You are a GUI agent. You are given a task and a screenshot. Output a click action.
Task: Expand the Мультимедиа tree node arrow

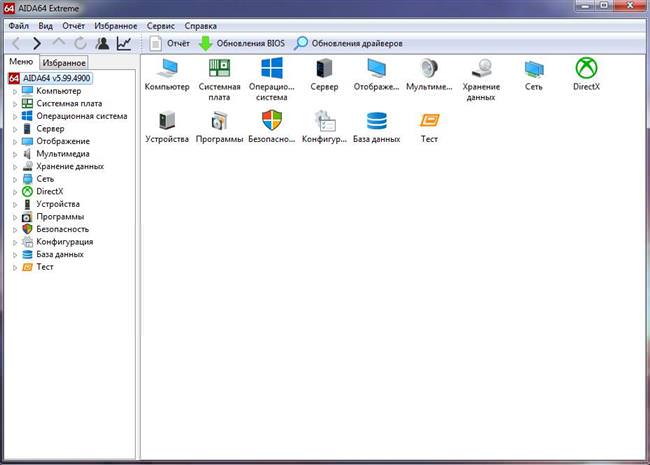15,154
